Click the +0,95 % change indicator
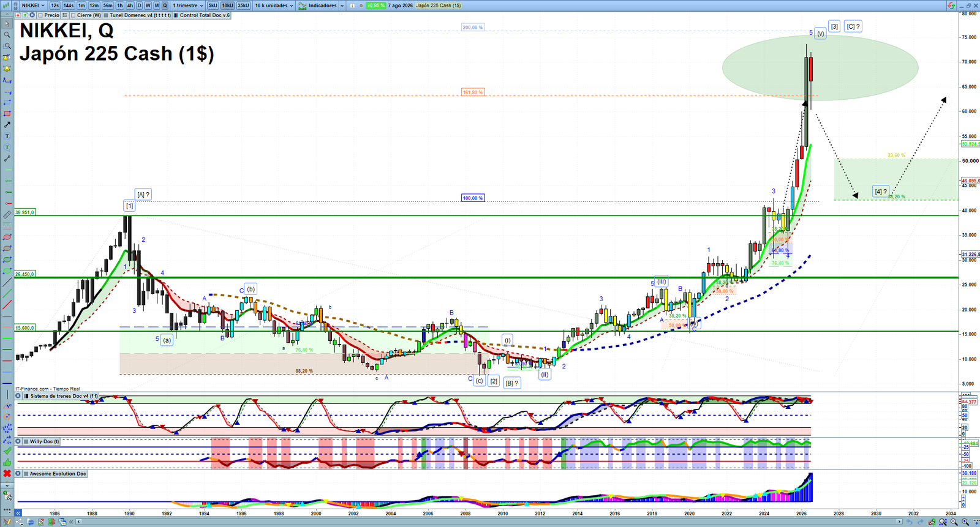 (376, 6)
